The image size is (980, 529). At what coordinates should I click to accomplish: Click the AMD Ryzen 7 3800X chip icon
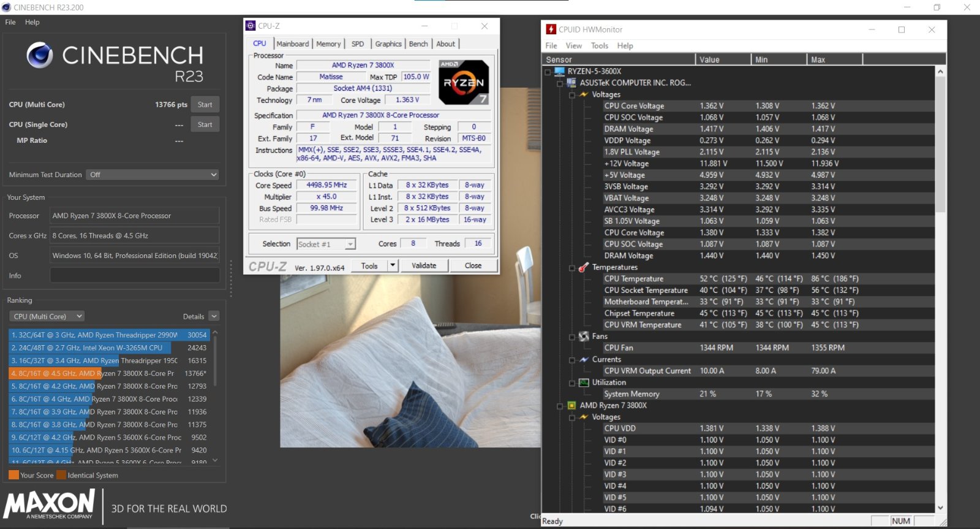pos(571,405)
